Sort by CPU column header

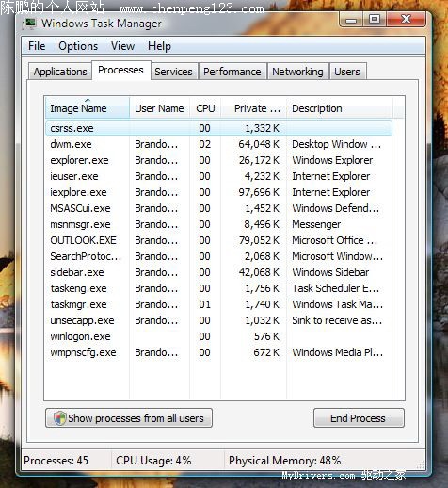(205, 108)
